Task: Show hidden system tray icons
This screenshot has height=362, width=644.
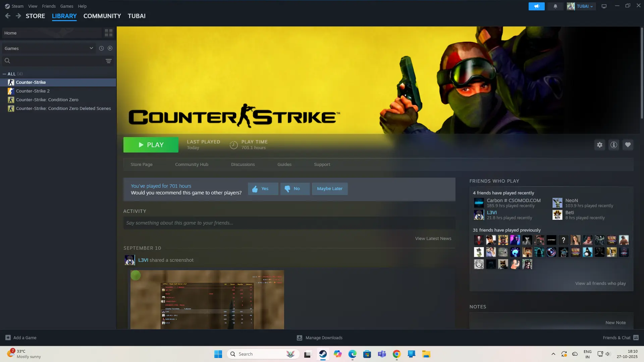Action: 553,354
